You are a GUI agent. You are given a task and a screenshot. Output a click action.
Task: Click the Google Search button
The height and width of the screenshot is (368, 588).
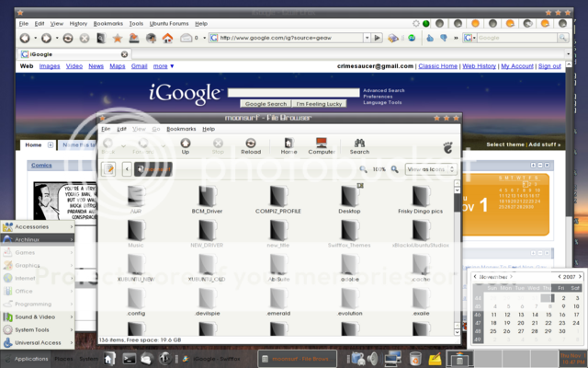[266, 104]
